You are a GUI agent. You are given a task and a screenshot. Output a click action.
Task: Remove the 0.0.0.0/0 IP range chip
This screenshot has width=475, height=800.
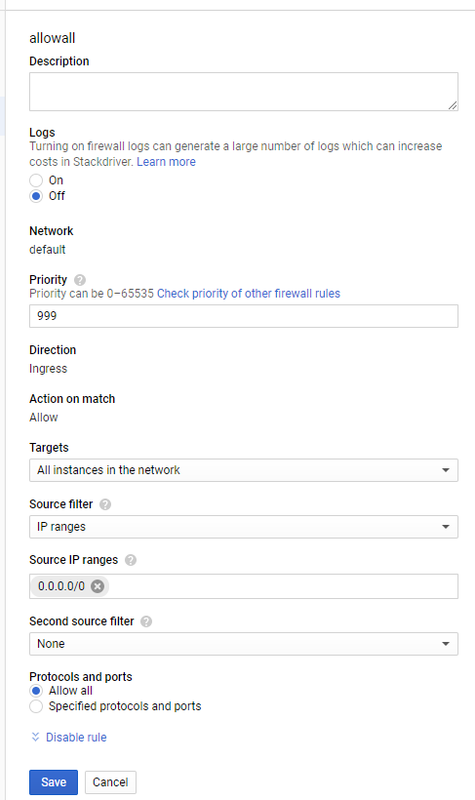pos(97,586)
